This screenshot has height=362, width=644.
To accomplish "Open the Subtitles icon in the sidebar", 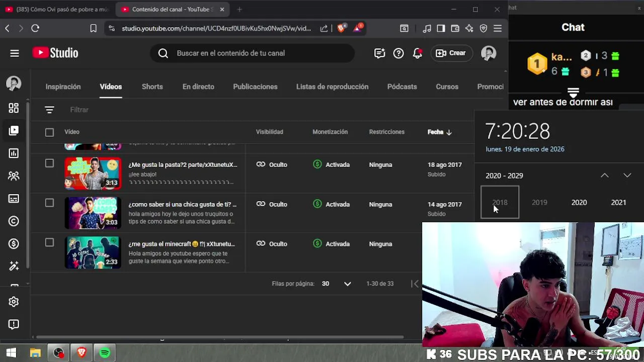I will (14, 199).
